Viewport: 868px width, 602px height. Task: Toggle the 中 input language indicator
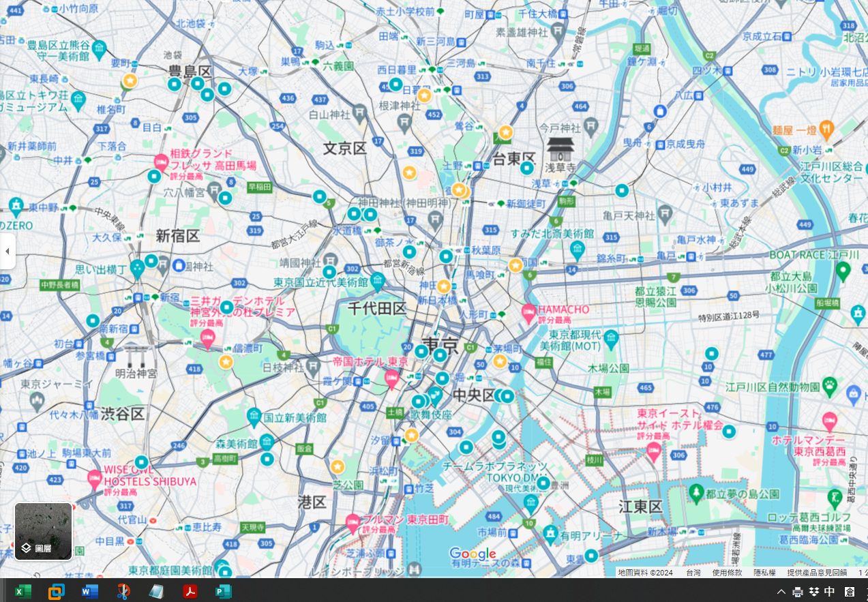coord(830,591)
